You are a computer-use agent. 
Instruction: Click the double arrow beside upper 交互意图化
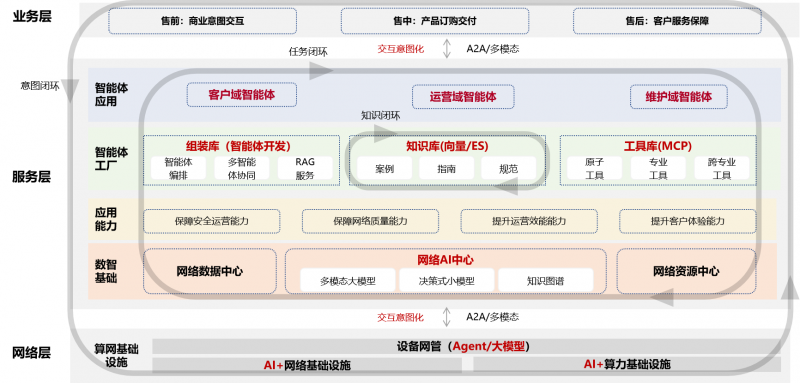tap(447, 49)
